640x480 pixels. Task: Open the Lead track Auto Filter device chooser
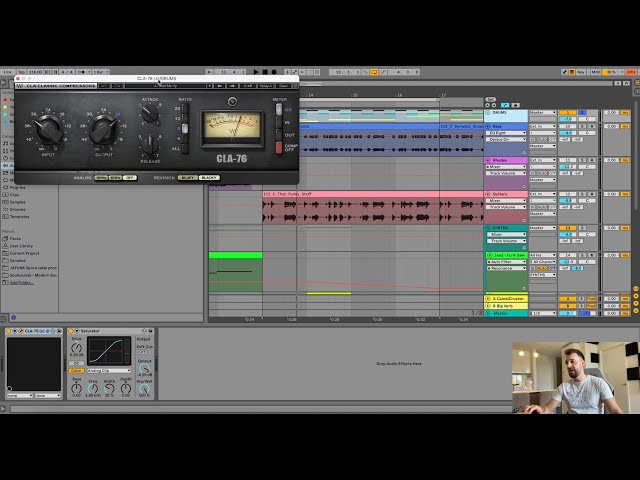tap(506, 262)
